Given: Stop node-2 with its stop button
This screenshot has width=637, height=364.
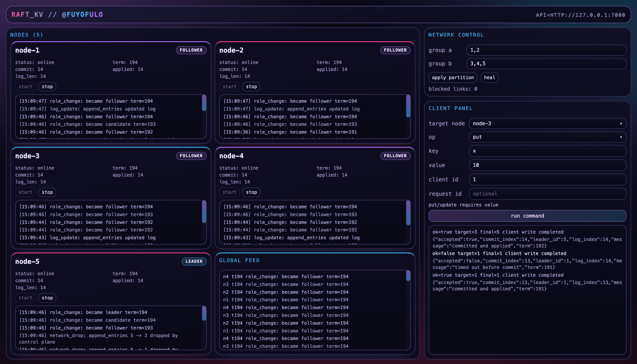Looking at the screenshot, I should tap(251, 86).
